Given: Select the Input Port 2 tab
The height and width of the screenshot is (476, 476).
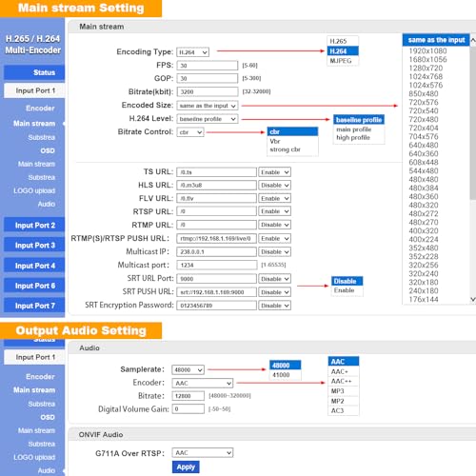Looking at the screenshot, I should (34, 226).
